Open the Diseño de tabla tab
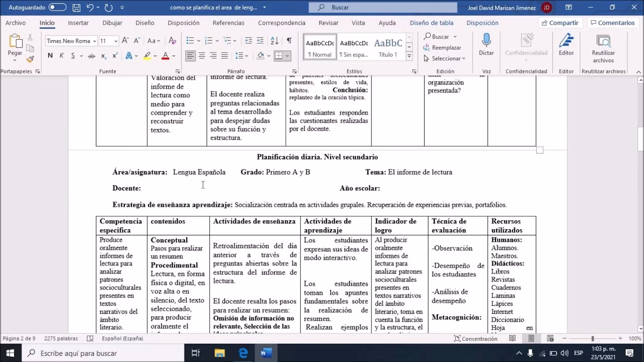This screenshot has width=644, height=362. [x=431, y=23]
